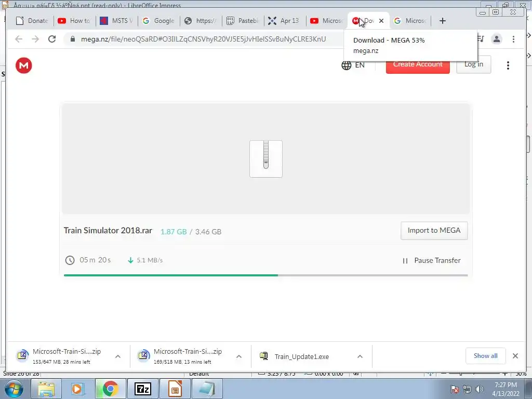
Task: Switch to the How to YouTube tab
Action: (75, 21)
